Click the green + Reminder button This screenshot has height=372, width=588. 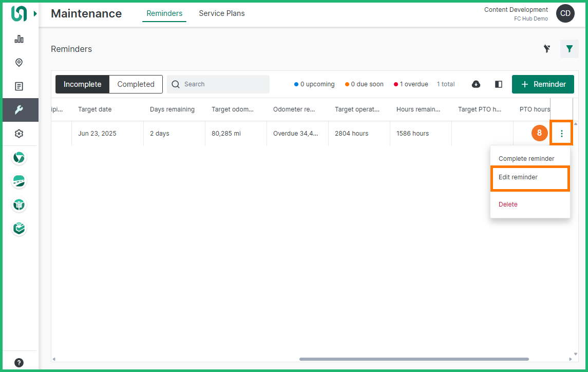tap(543, 84)
